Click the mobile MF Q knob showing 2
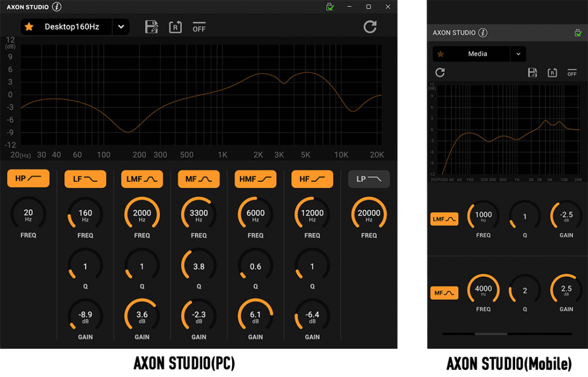588x377 pixels. point(525,289)
